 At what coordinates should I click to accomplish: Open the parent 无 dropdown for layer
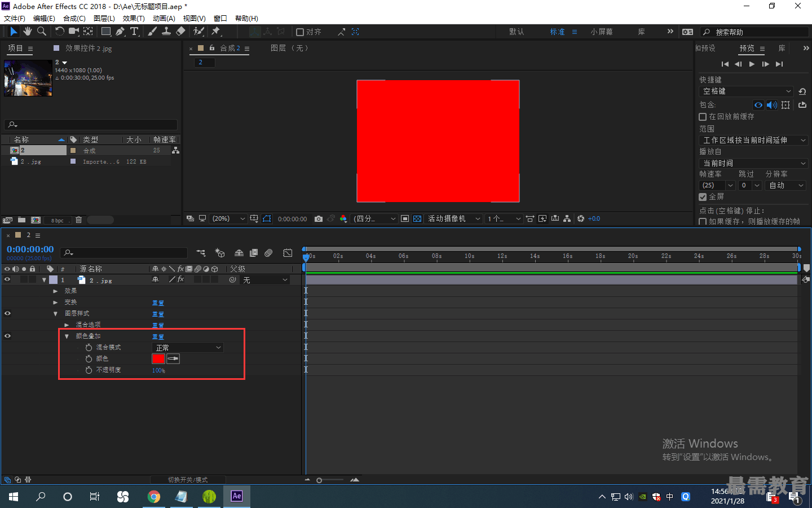coord(265,280)
